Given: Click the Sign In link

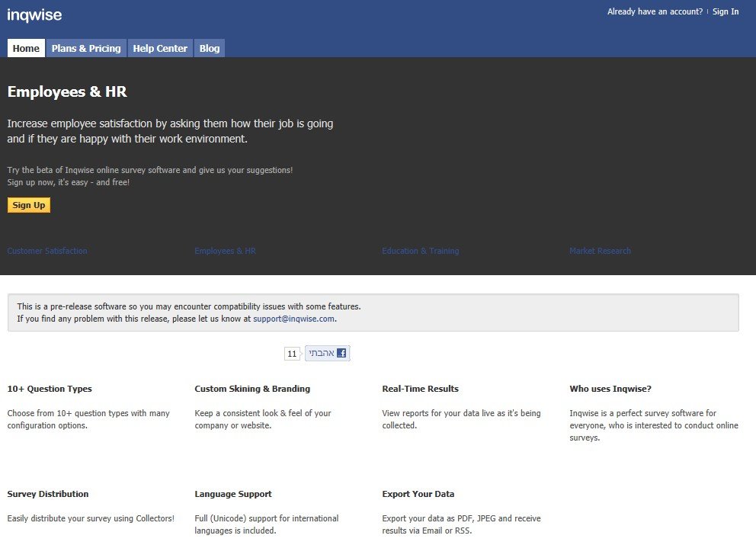Looking at the screenshot, I should coord(726,11).
